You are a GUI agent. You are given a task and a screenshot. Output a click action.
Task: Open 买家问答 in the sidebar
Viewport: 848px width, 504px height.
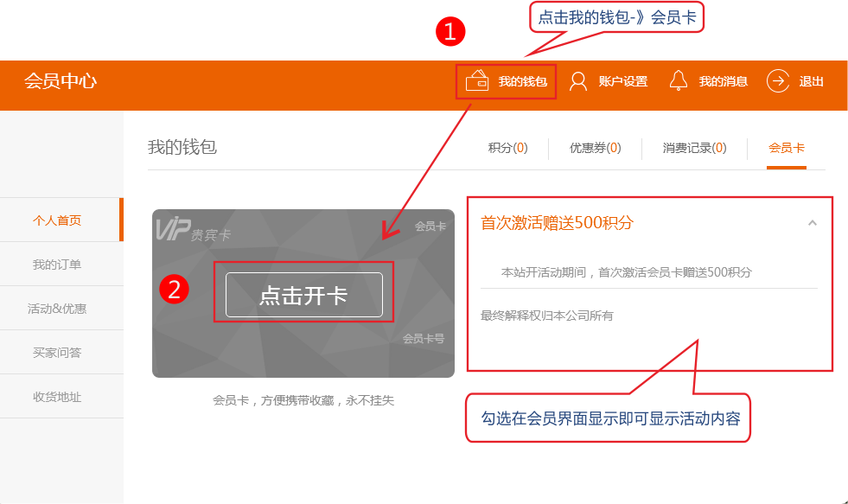click(x=57, y=353)
